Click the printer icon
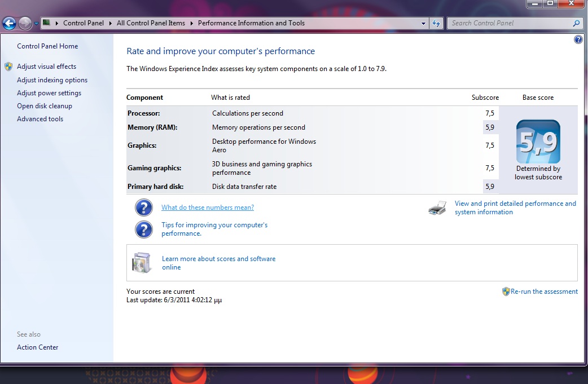This screenshot has height=384, width=588. 437,208
